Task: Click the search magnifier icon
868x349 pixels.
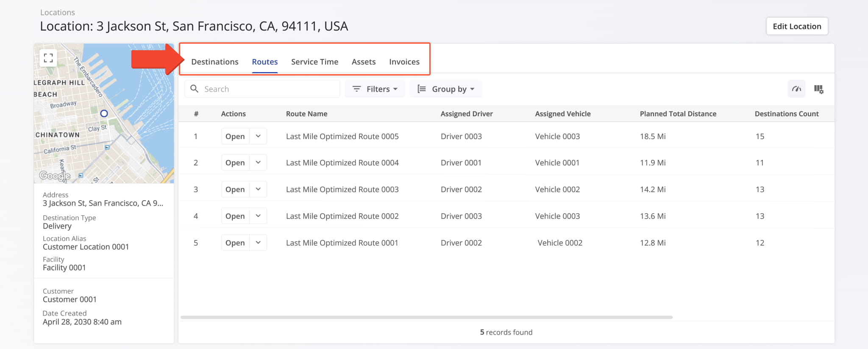Action: (195, 89)
